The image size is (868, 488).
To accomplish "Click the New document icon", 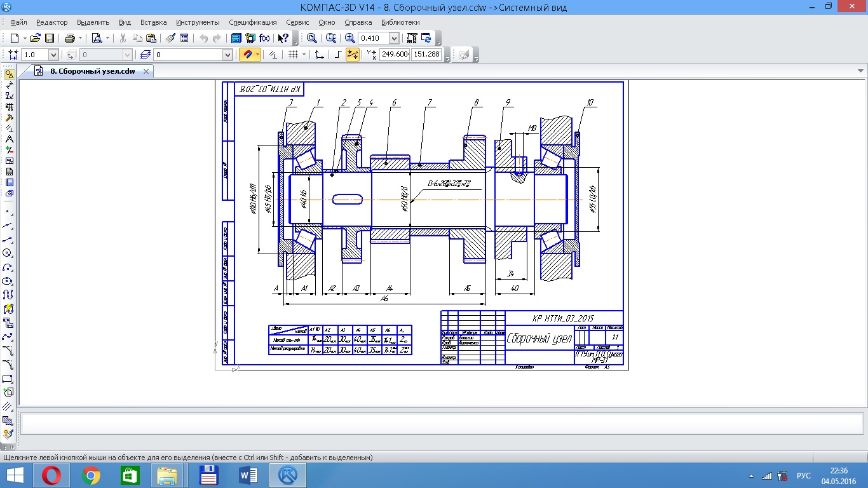I will (x=15, y=38).
